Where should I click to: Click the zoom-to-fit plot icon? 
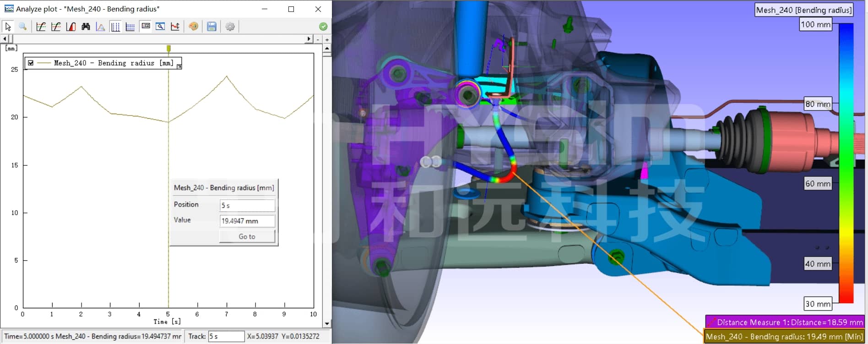coord(160,27)
